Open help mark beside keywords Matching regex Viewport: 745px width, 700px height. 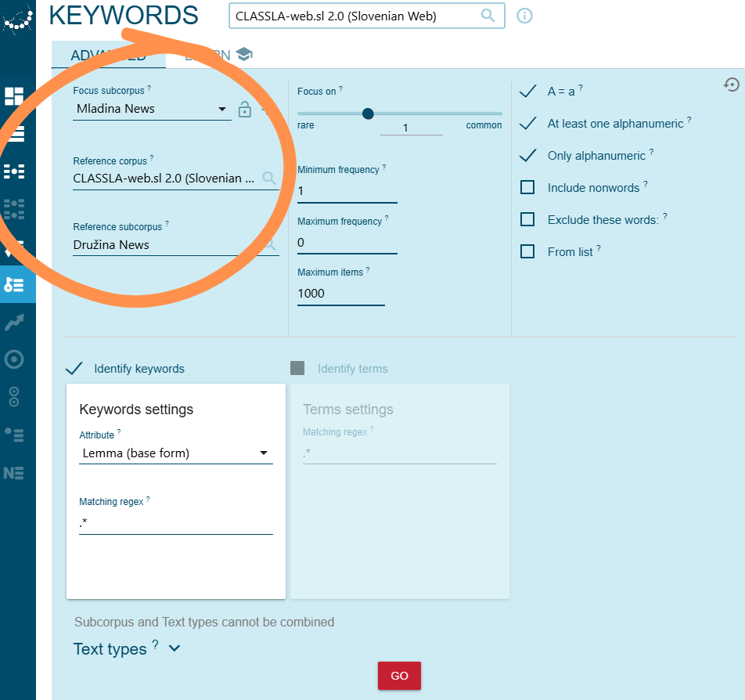coord(148,500)
